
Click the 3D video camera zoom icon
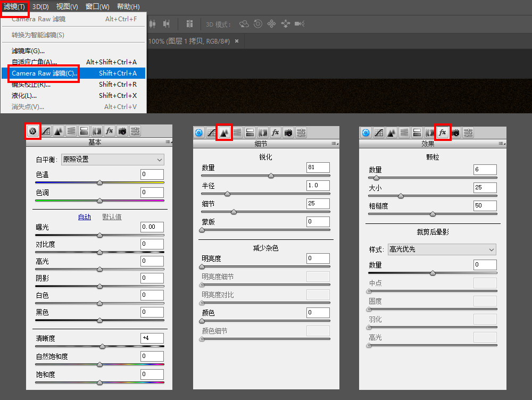[x=300, y=24]
